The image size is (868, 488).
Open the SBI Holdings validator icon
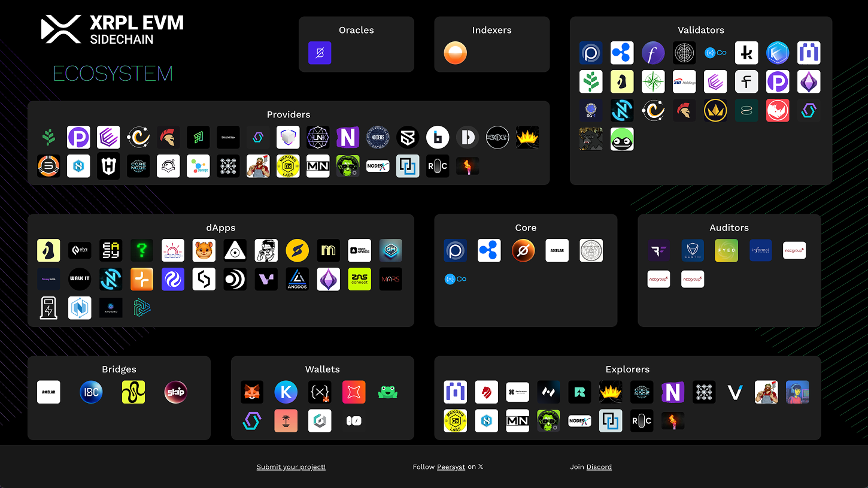tap(684, 82)
